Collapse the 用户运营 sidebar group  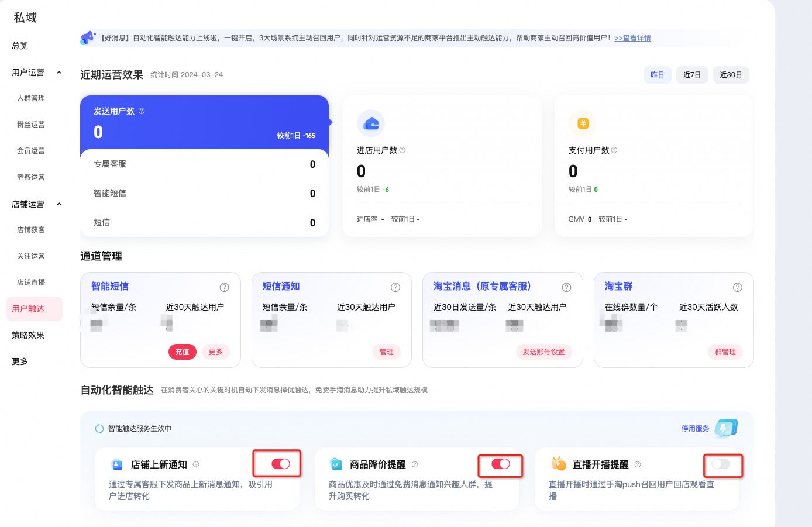pyautogui.click(x=59, y=73)
